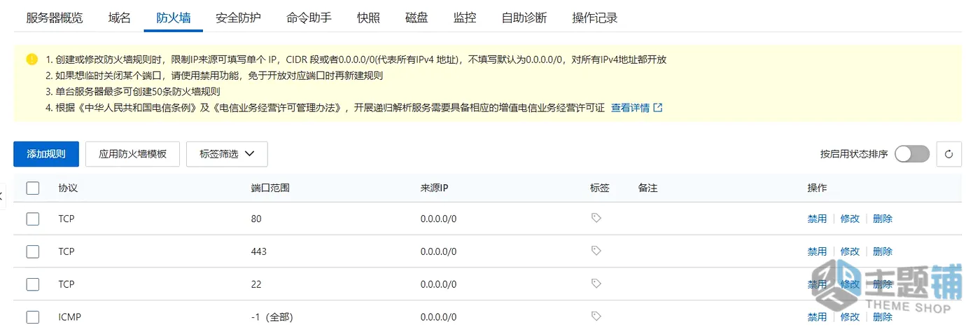Click source IP 0.0.0.0/0 in port 443 row
The width and height of the screenshot is (980, 332).
[439, 251]
